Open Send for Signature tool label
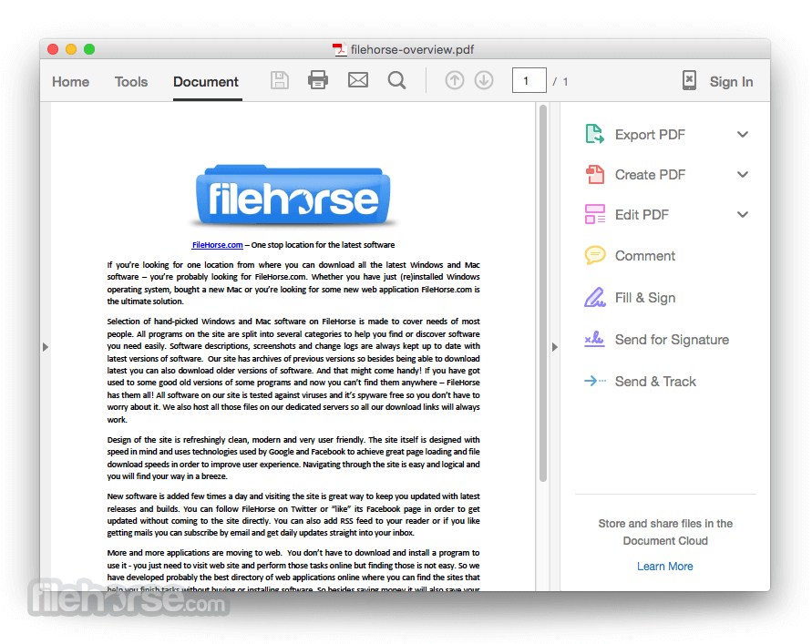 tap(672, 340)
